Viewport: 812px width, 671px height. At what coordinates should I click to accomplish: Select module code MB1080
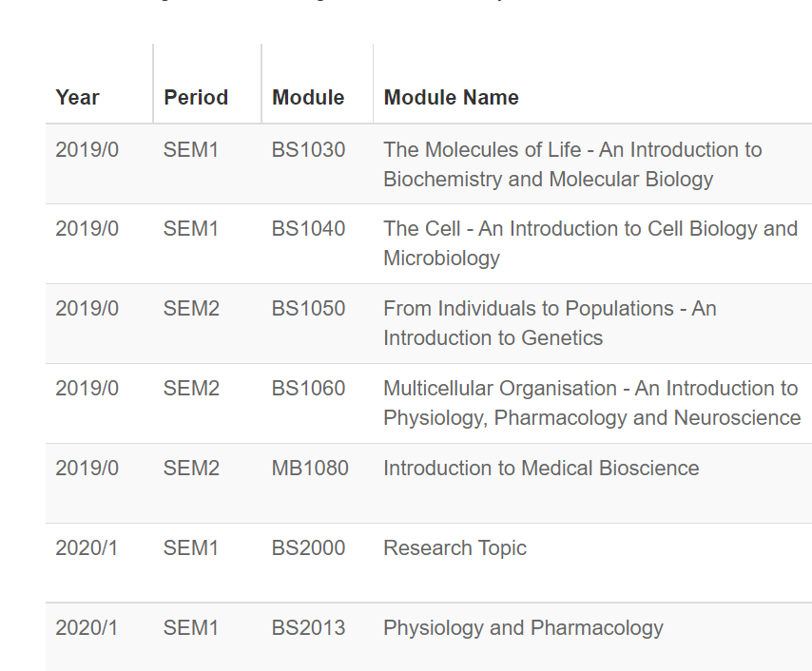point(310,469)
